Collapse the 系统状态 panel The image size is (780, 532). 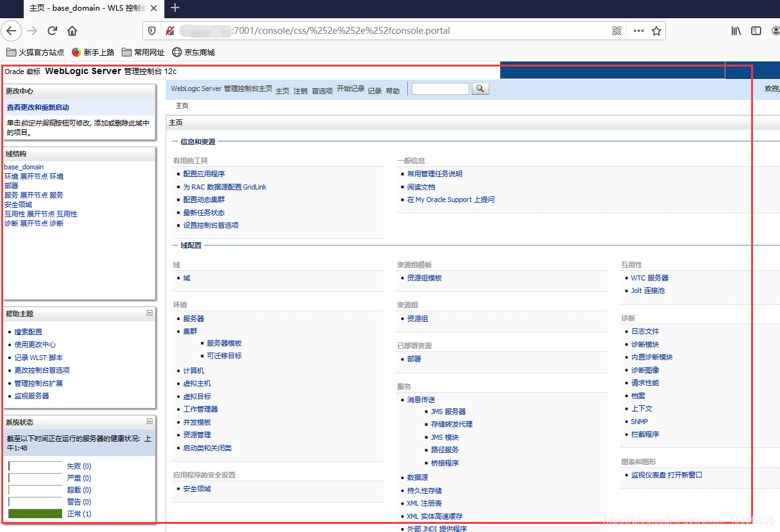point(149,422)
